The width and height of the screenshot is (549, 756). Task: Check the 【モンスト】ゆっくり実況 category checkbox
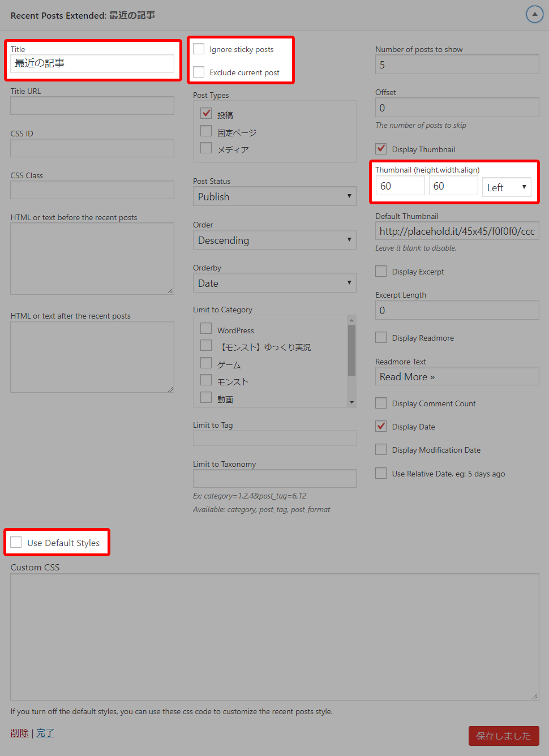coord(206,345)
